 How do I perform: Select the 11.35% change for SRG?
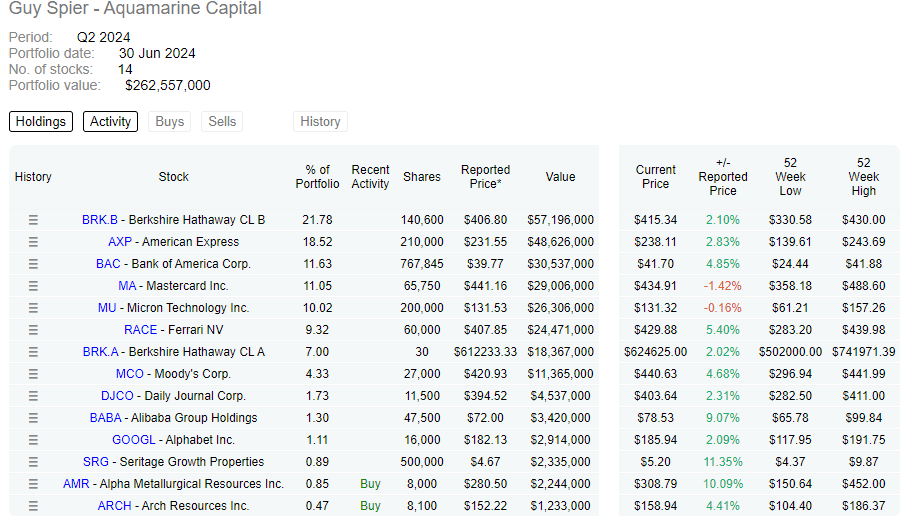click(723, 462)
